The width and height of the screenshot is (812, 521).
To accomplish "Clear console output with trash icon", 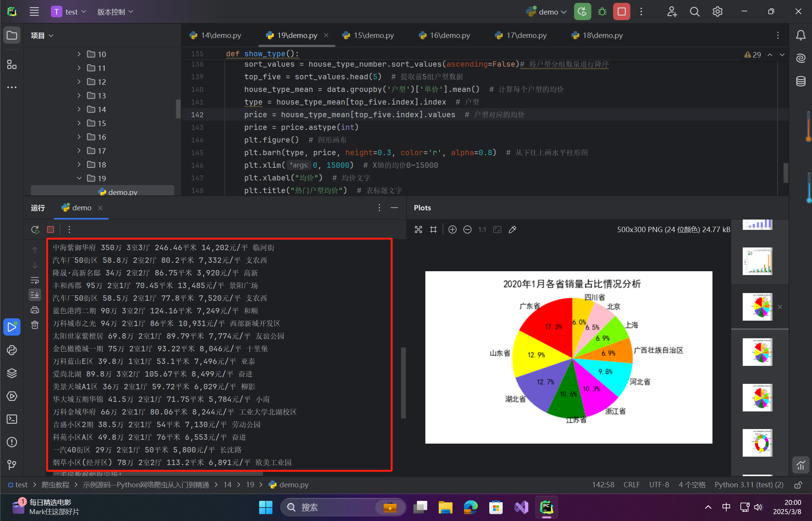I will click(x=35, y=325).
